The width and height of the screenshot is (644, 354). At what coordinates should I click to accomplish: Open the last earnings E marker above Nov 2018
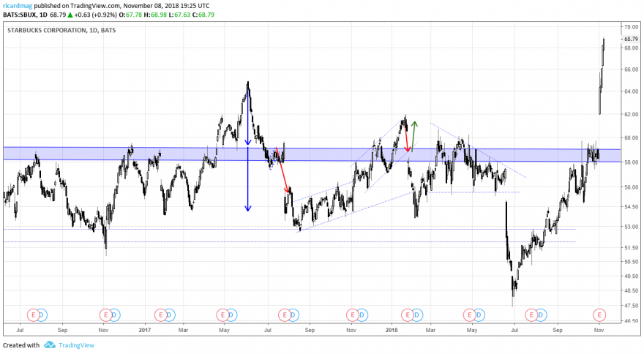[599, 315]
